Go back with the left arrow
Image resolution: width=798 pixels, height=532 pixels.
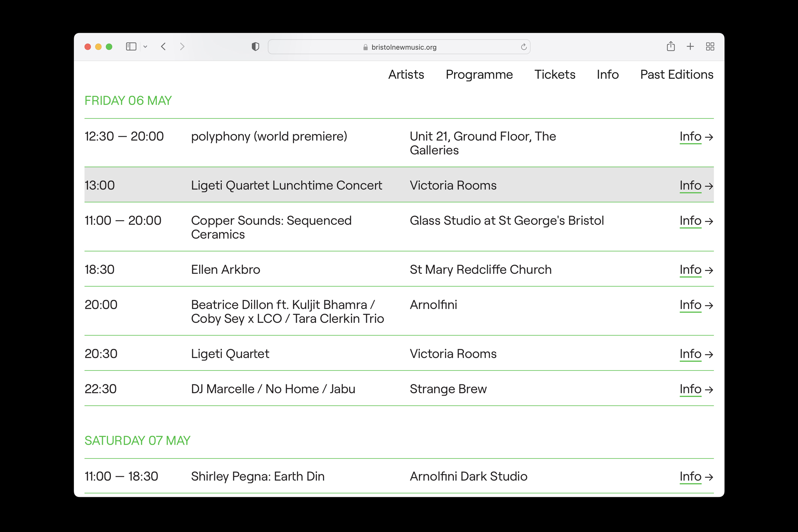(164, 47)
